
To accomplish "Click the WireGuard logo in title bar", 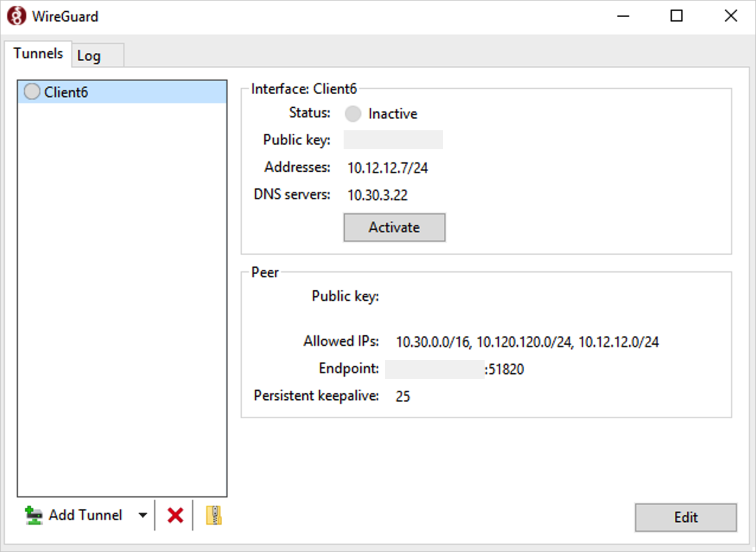I will coord(17,16).
